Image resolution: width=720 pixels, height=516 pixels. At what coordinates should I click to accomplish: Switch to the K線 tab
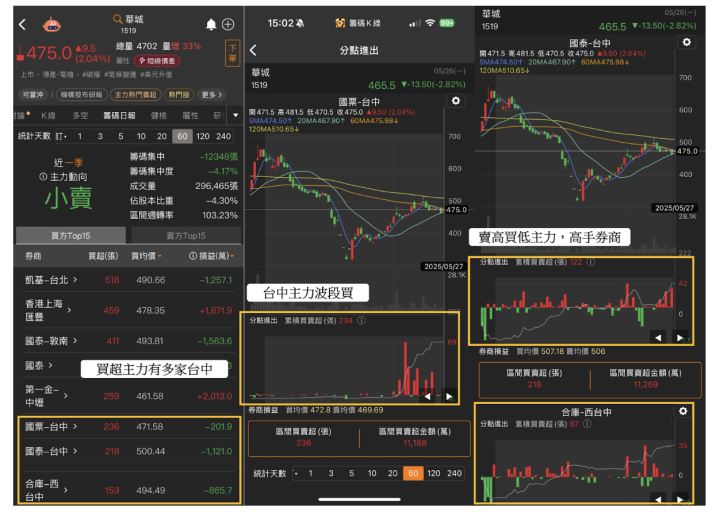[48, 116]
